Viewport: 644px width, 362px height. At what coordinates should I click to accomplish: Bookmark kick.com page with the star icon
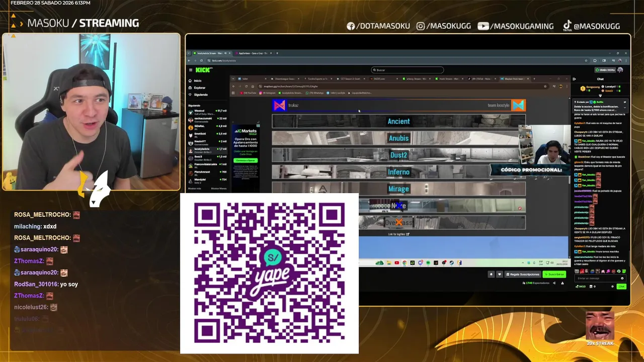[586, 60]
